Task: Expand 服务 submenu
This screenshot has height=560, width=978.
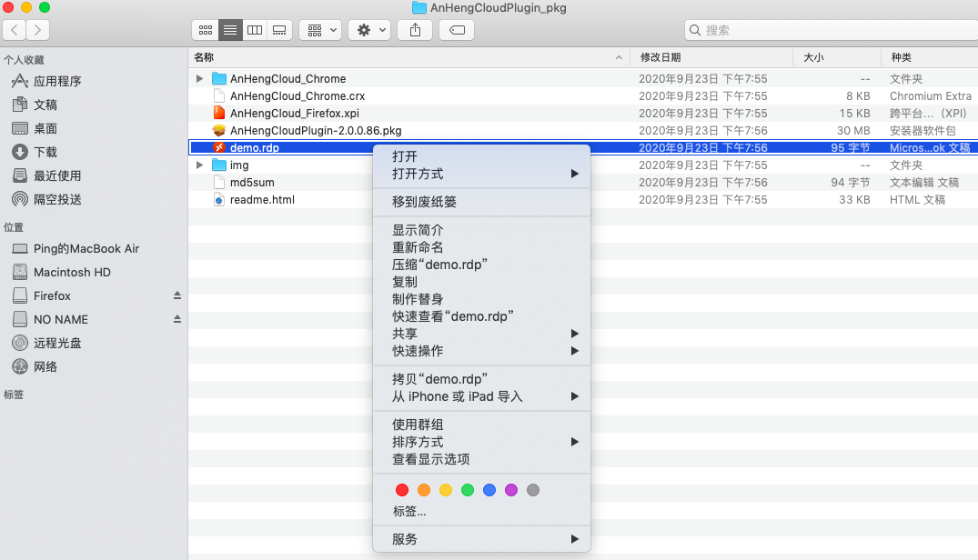Action: tap(481, 539)
